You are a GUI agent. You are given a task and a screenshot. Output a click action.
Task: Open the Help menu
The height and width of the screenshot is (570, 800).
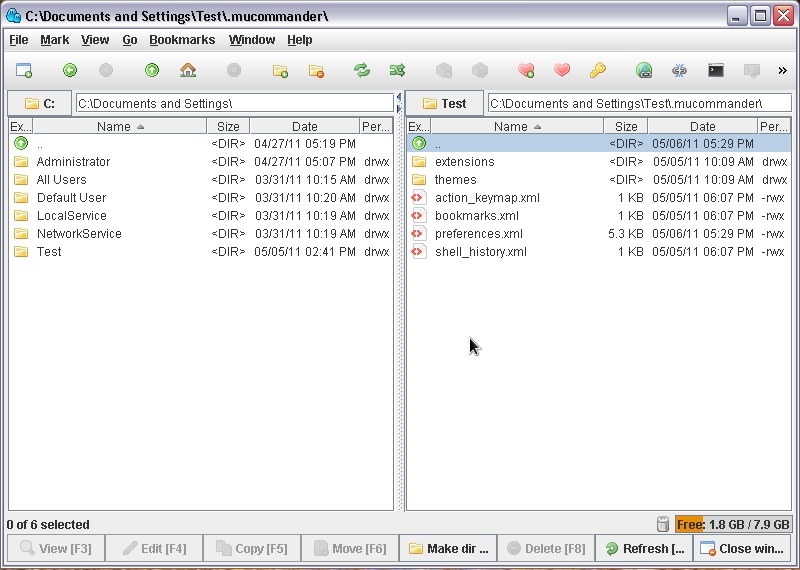299,40
